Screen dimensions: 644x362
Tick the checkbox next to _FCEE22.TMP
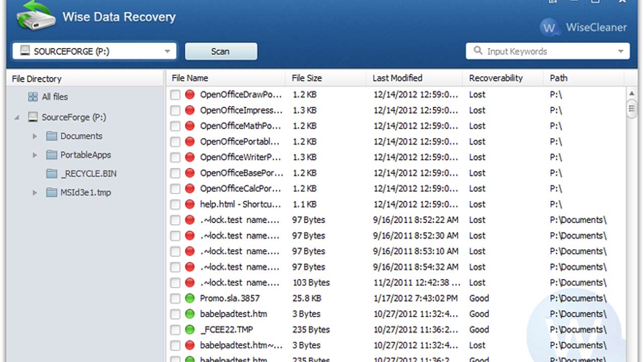click(175, 330)
